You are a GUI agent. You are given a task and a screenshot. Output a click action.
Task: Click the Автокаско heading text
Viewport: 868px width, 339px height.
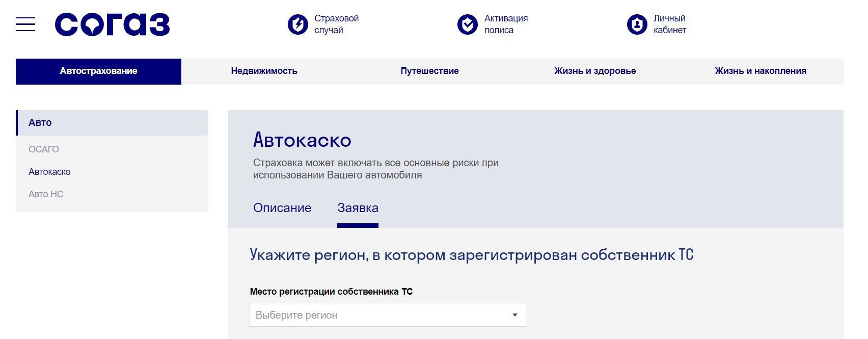click(302, 140)
